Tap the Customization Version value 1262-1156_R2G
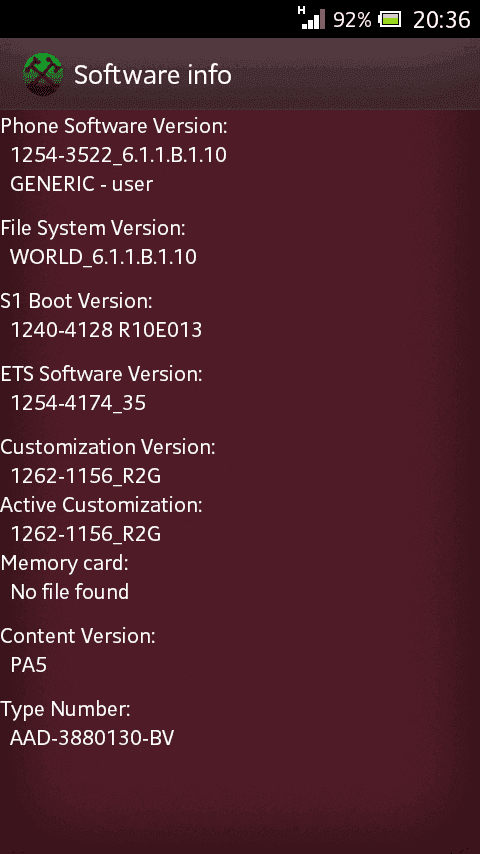Viewport: 480px width, 854px height. pyautogui.click(x=86, y=476)
